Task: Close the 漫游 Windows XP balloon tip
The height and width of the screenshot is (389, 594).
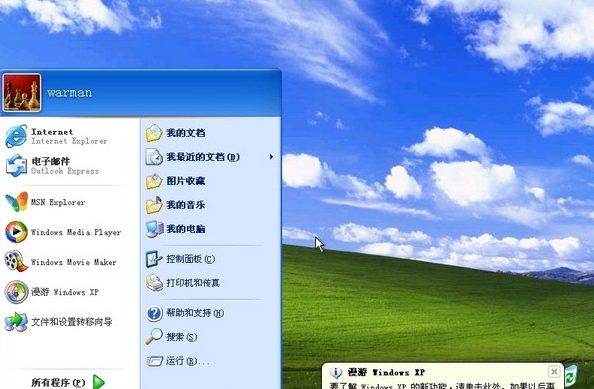Action: tap(554, 372)
